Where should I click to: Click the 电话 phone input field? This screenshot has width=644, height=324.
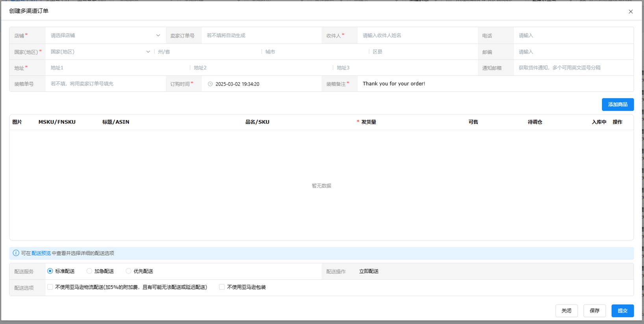click(x=573, y=35)
